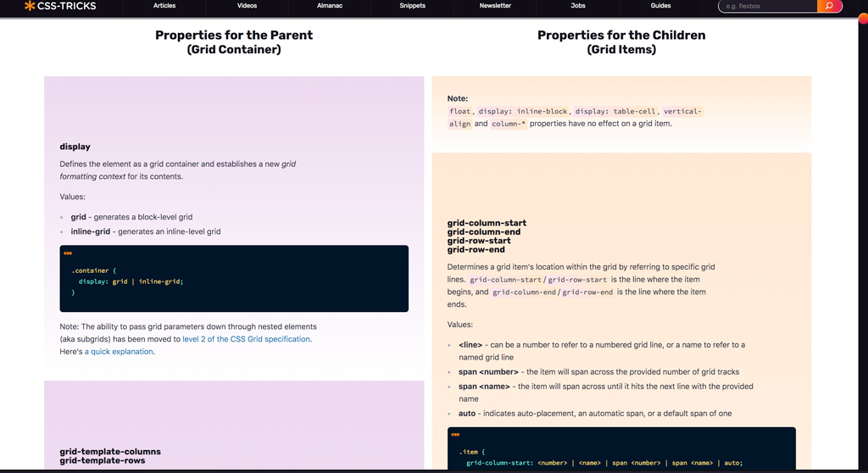Select Snippets in the top navigation
The image size is (868, 473).
coord(413,6)
